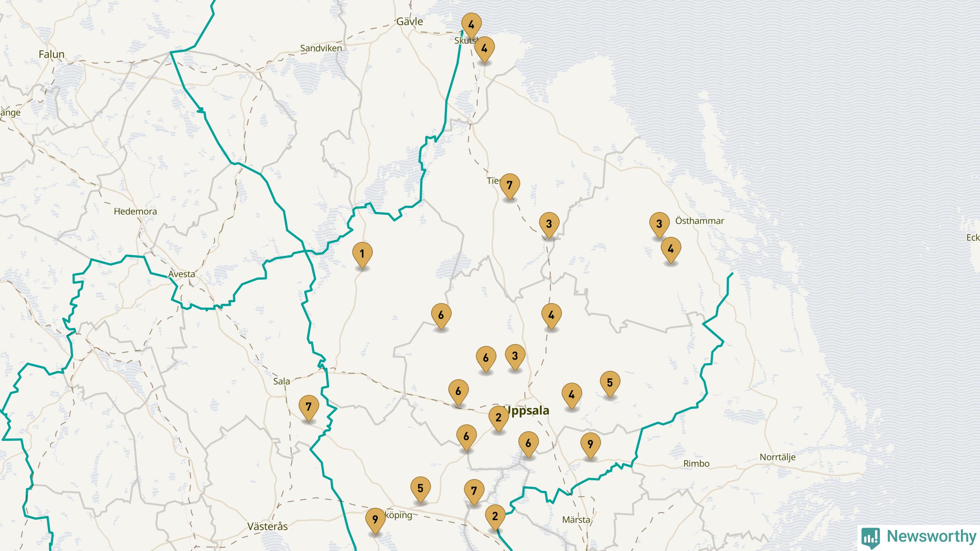This screenshot has height=551, width=980.
Task: Click the Falun city label
Action: (x=51, y=54)
